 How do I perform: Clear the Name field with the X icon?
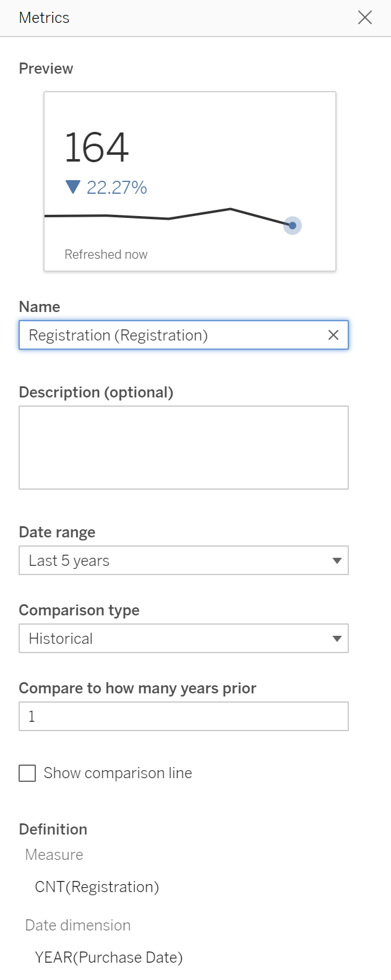(333, 335)
